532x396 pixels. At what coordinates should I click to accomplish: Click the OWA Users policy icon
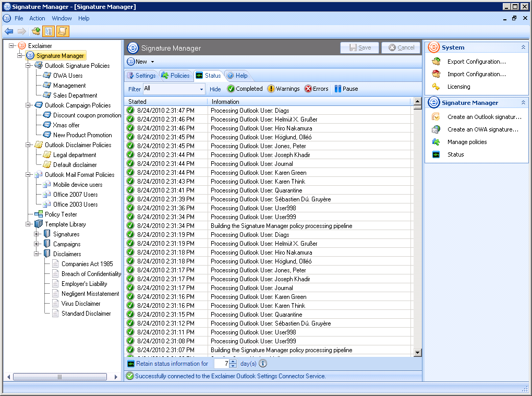tap(47, 75)
